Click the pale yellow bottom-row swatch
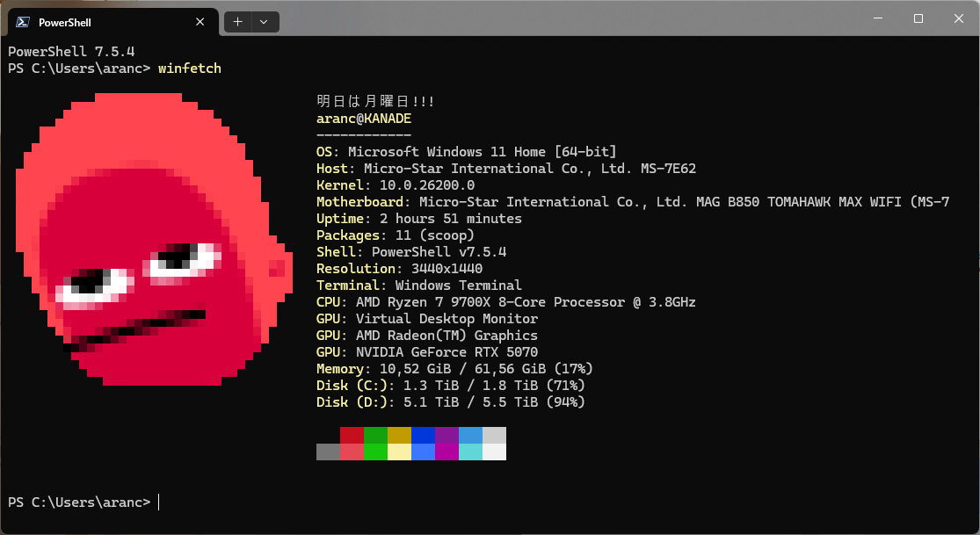The image size is (980, 535). point(399,452)
